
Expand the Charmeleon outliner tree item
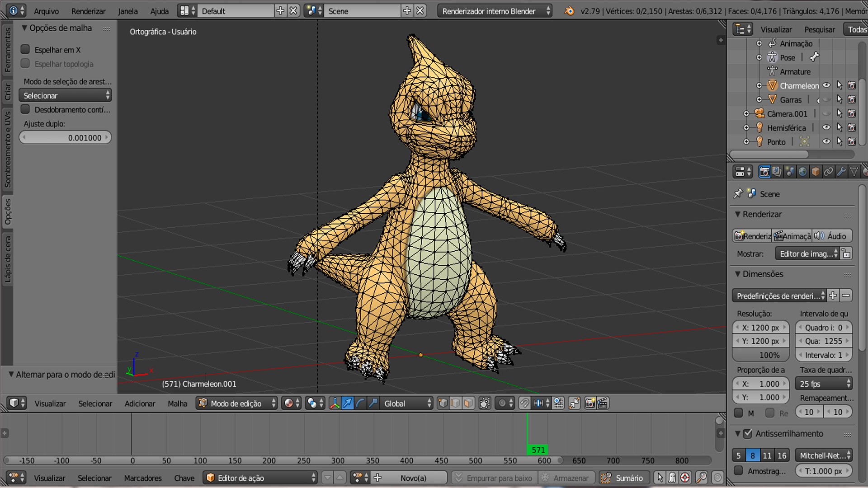[x=759, y=85]
